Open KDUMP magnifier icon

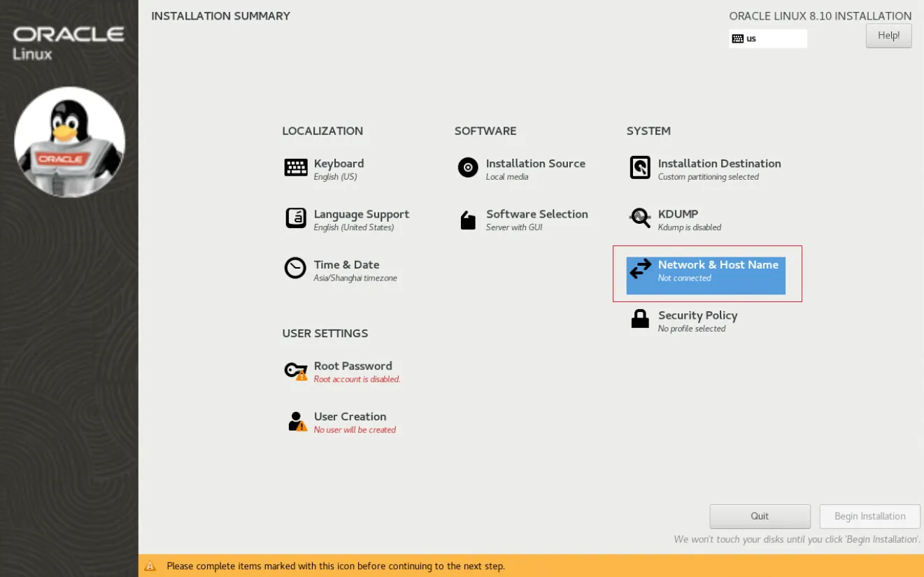pyautogui.click(x=639, y=218)
